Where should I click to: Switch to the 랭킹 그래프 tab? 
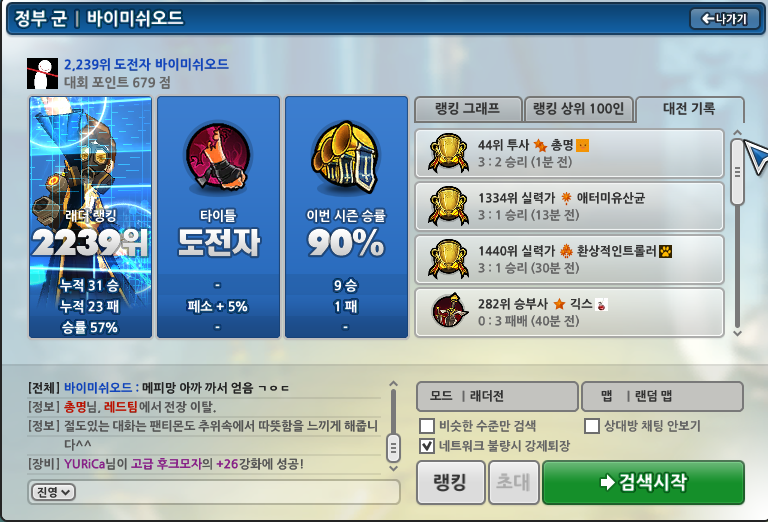point(468,109)
